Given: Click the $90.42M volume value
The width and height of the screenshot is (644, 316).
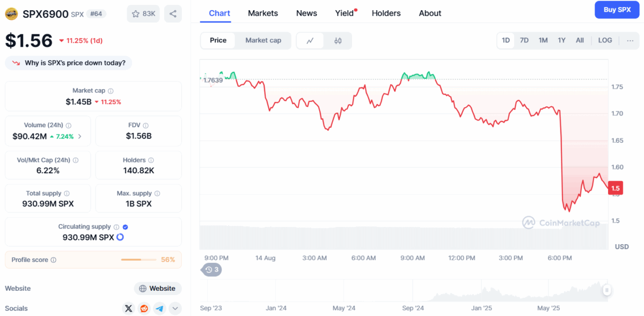Looking at the screenshot, I should pyautogui.click(x=30, y=136).
